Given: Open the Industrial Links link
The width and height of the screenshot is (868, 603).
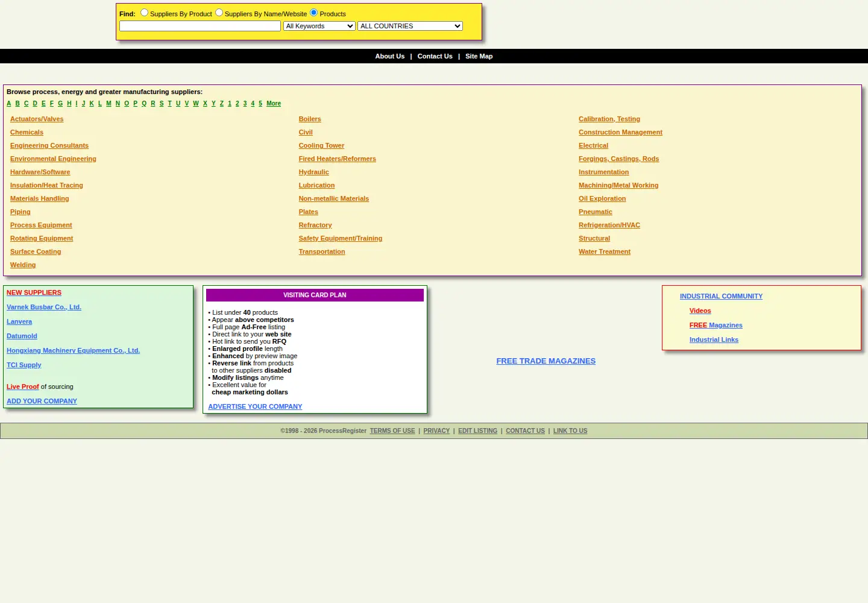Looking at the screenshot, I should (714, 340).
